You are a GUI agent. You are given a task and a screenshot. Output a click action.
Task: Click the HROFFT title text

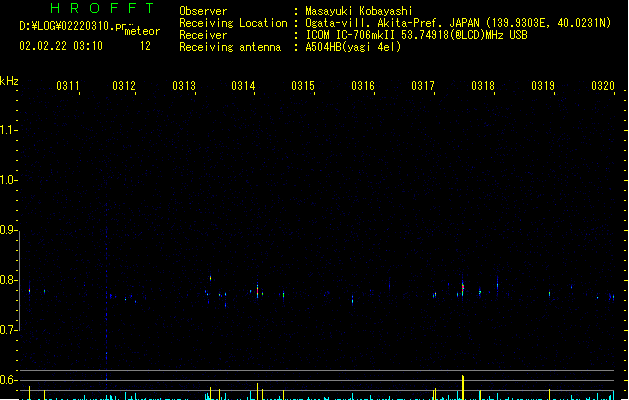coord(103,8)
